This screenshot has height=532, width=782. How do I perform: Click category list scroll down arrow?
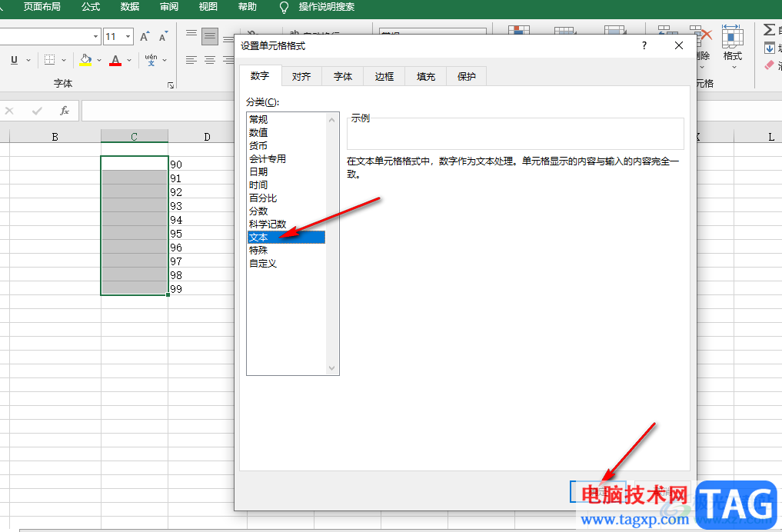click(x=331, y=368)
